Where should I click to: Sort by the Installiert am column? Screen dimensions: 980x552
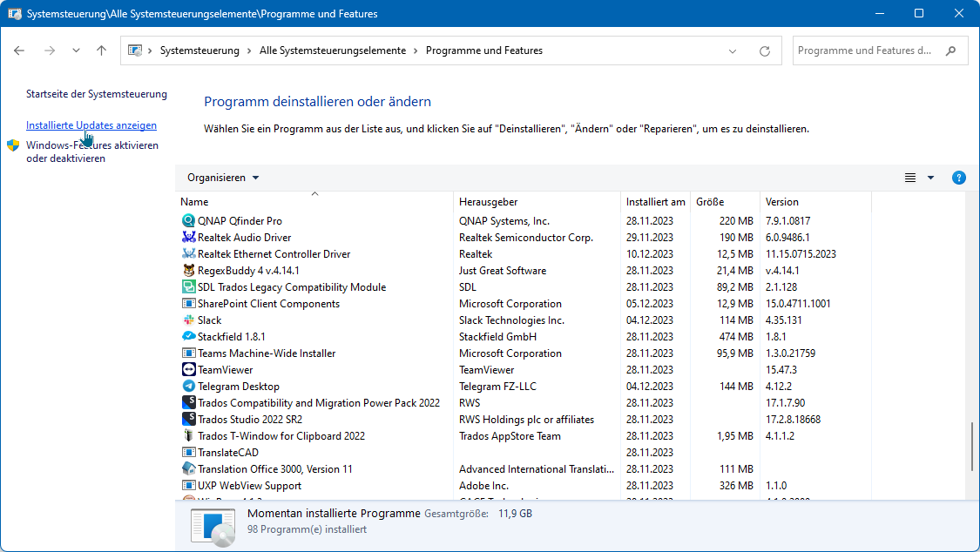click(x=656, y=202)
